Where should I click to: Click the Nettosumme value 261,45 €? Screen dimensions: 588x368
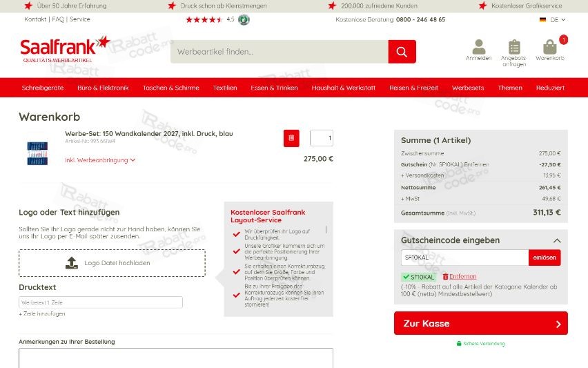pos(550,188)
